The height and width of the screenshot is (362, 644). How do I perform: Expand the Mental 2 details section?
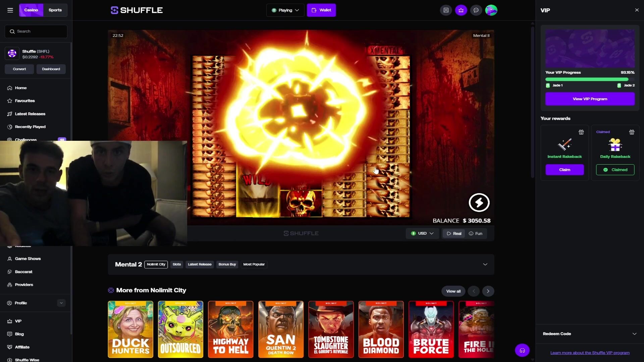tap(485, 264)
